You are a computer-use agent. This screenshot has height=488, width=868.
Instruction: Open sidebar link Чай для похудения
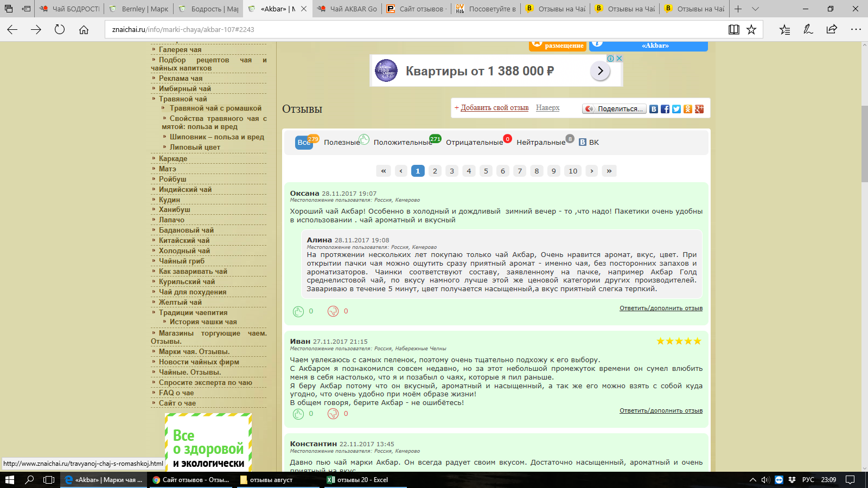coord(193,292)
